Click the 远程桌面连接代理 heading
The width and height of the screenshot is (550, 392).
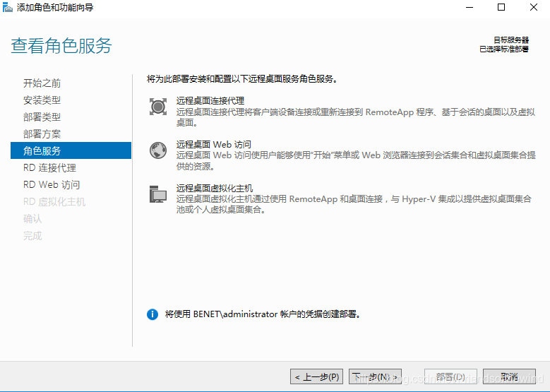[210, 101]
